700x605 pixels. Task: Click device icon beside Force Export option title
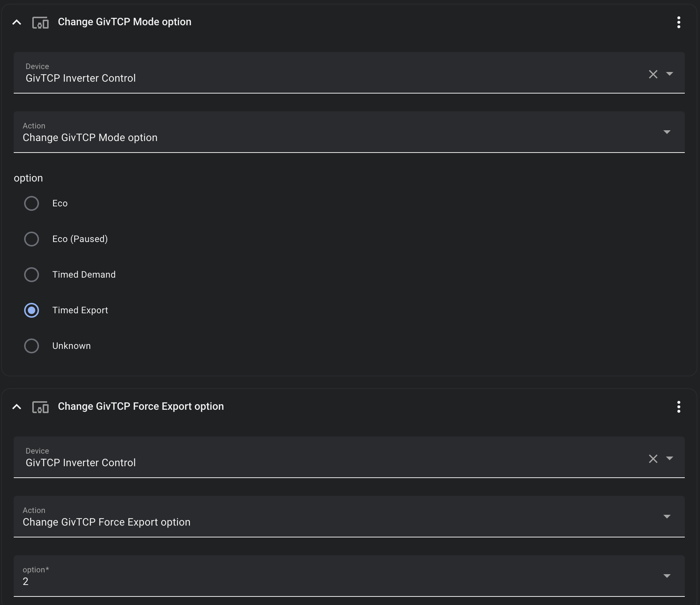click(x=40, y=407)
